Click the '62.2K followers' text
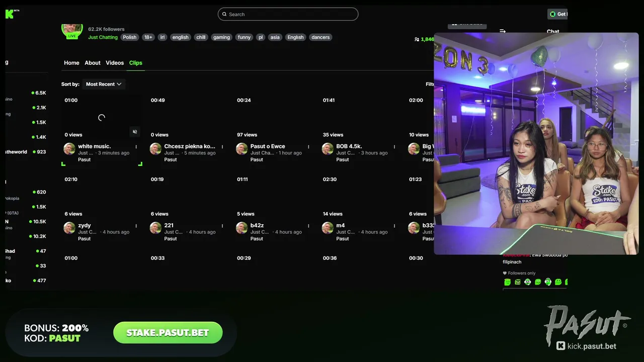 point(106,29)
